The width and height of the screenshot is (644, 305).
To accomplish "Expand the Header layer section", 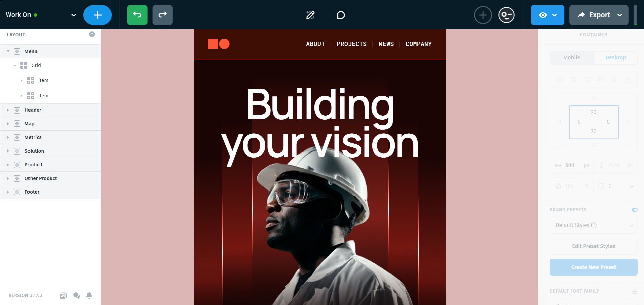I will tap(8, 110).
